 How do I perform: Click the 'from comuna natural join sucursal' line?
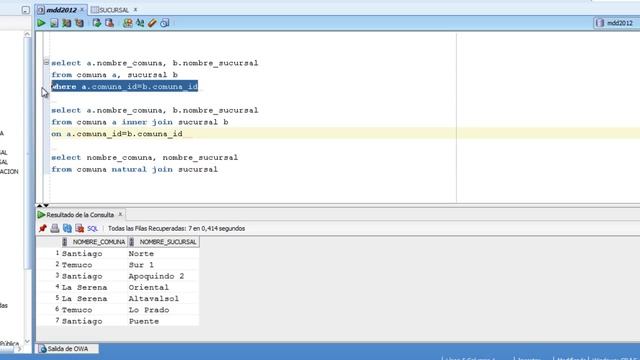[x=134, y=169]
